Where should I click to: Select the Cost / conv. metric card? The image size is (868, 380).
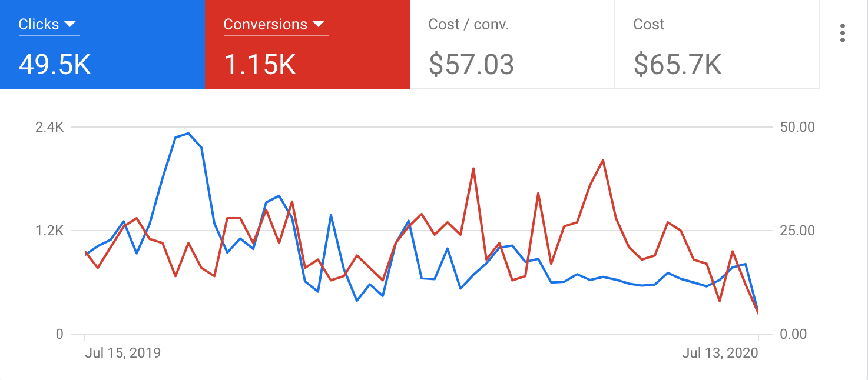coord(511,45)
